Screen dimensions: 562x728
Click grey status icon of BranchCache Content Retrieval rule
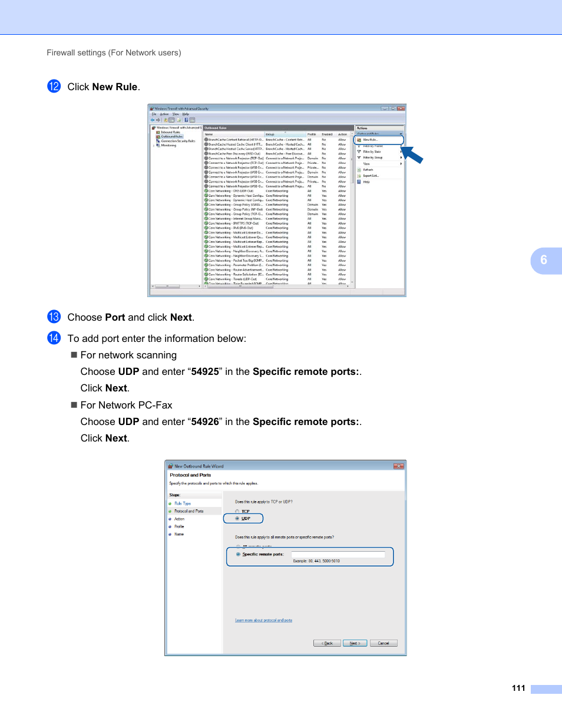[x=206, y=140]
